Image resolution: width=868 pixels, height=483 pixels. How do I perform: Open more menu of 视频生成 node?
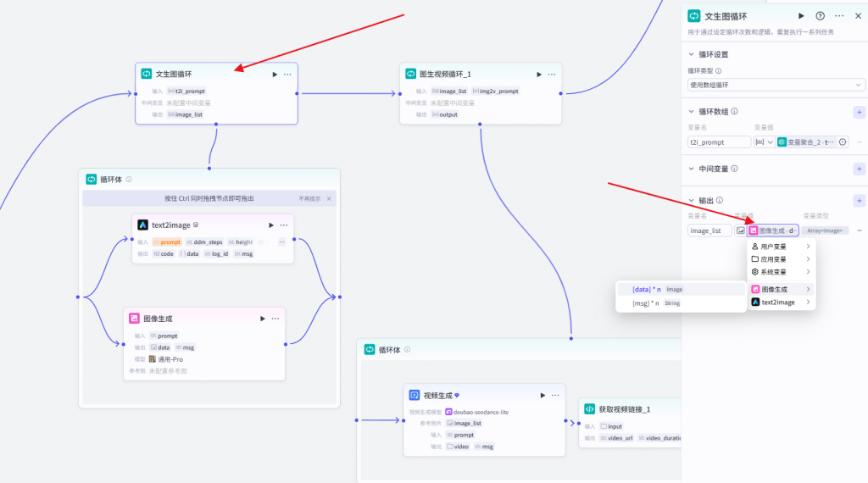[x=555, y=395]
